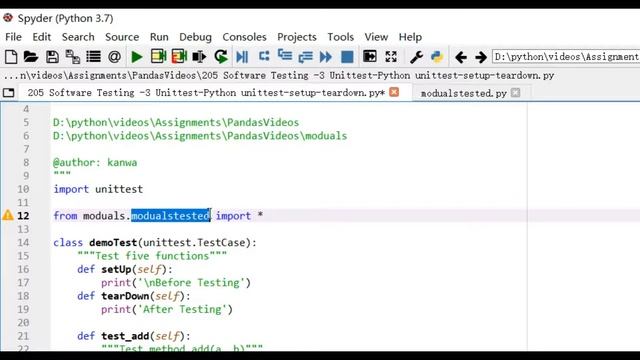640x360 pixels.
Task: Click 'import unittest' on line 10
Action: (x=98, y=189)
